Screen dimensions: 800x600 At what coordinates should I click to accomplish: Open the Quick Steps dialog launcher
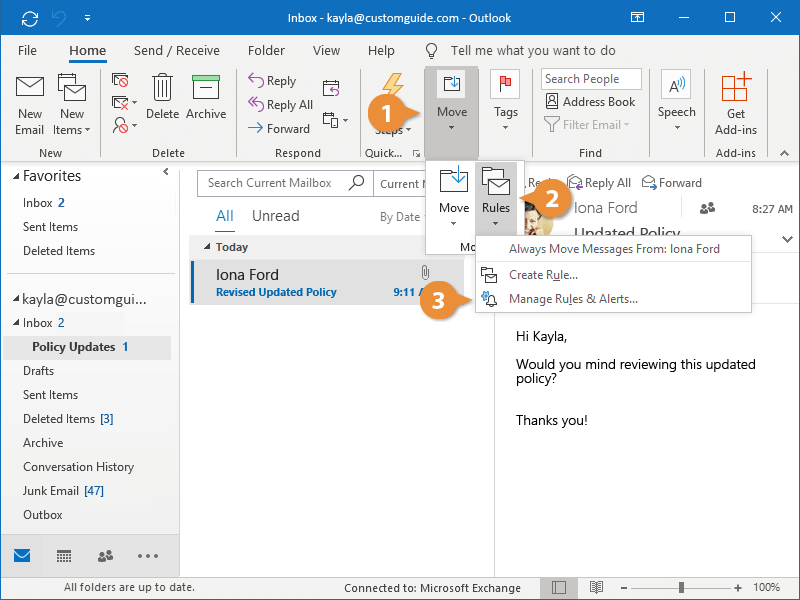pos(416,154)
